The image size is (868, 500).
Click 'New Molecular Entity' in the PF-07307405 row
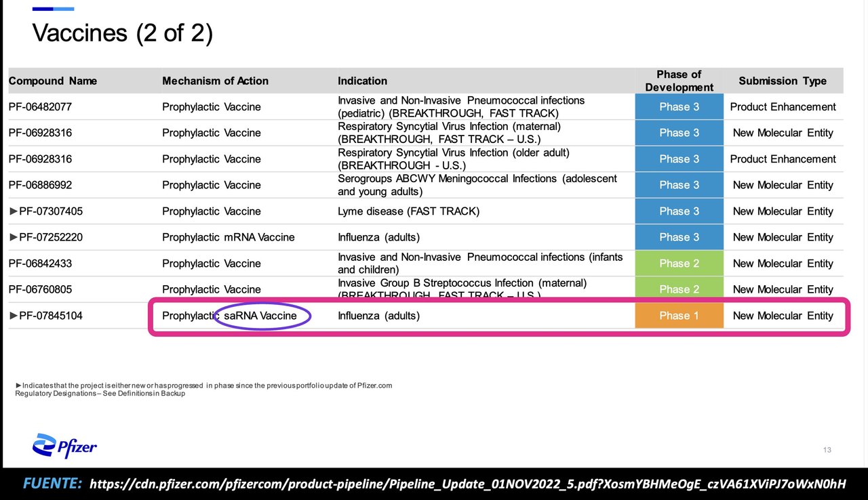click(x=783, y=211)
